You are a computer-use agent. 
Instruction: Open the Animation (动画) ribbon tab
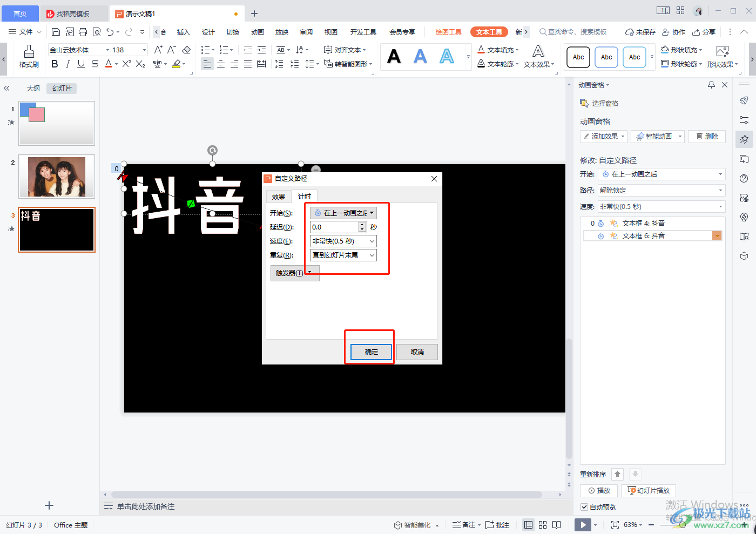257,32
